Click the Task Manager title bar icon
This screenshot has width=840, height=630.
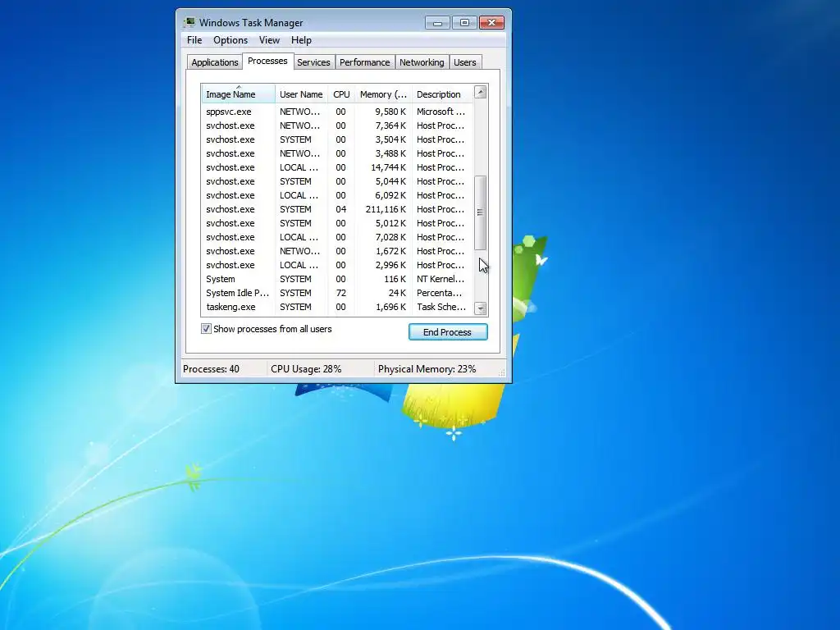(189, 22)
